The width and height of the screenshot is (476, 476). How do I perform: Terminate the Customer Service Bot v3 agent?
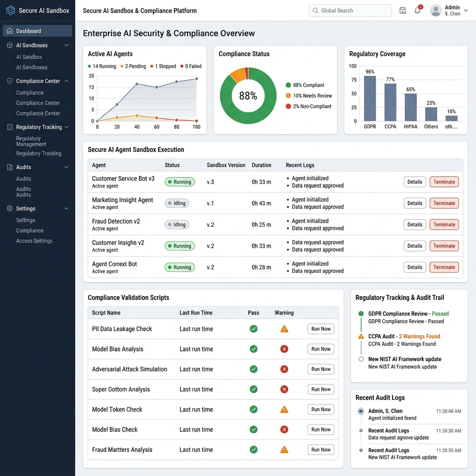[444, 182]
